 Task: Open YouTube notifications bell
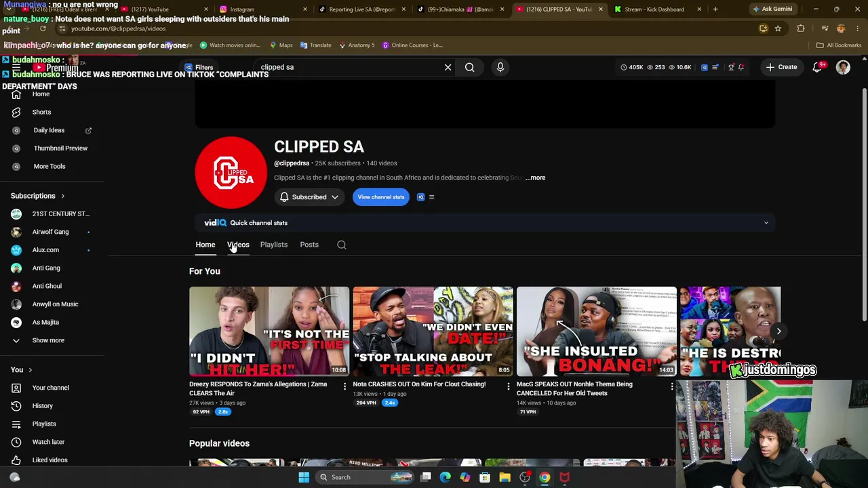(817, 67)
